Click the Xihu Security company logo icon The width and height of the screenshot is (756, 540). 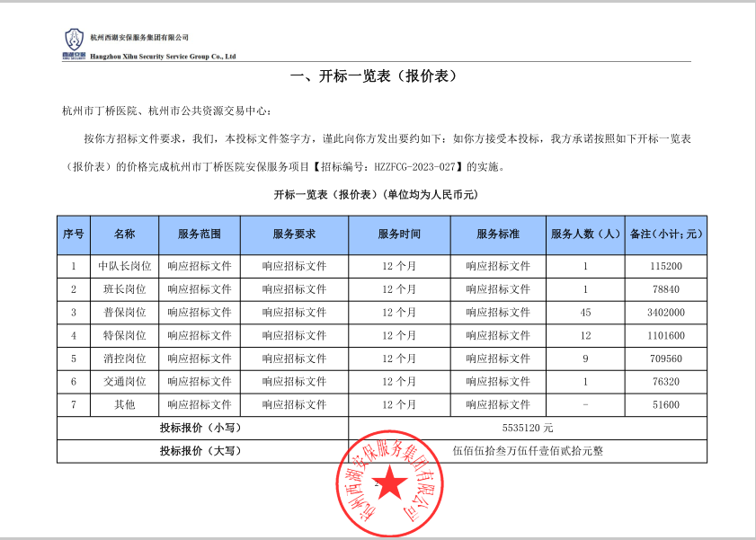click(x=74, y=43)
